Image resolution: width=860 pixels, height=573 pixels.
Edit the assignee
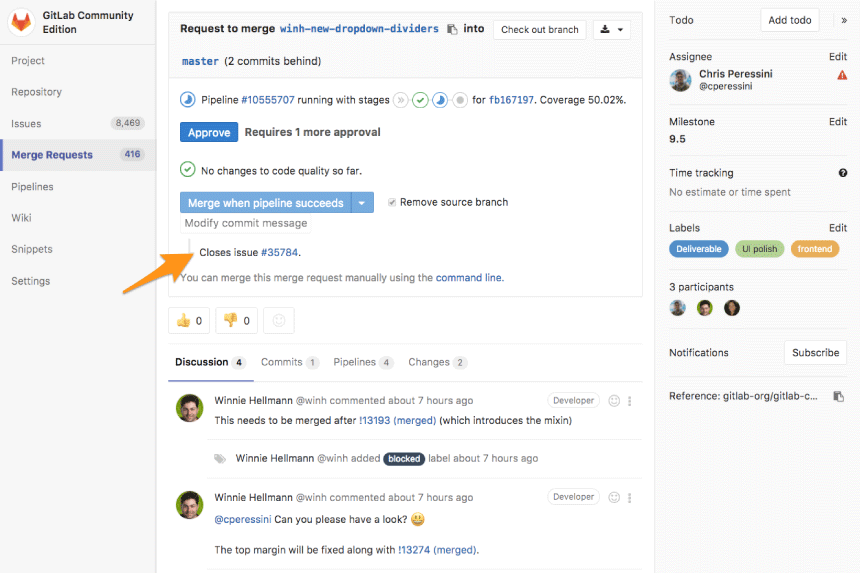tap(838, 57)
